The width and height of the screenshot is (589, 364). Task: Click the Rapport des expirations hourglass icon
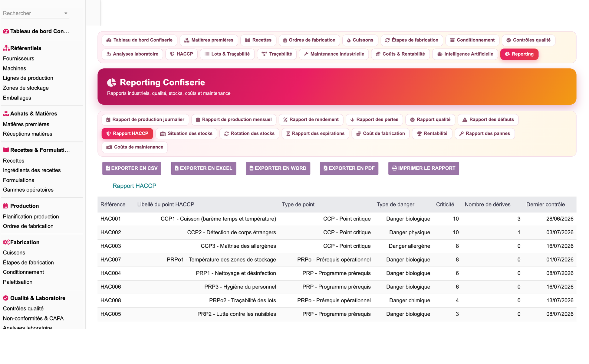point(288,134)
